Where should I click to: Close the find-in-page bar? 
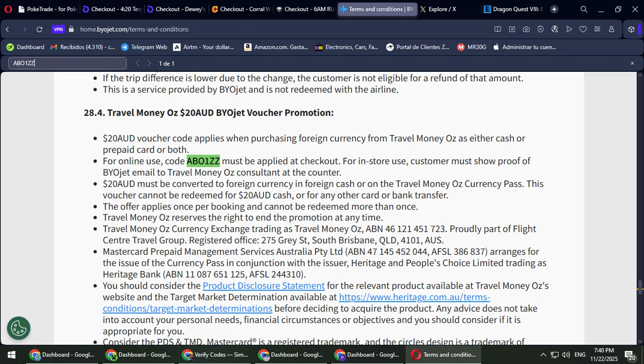coord(632,63)
